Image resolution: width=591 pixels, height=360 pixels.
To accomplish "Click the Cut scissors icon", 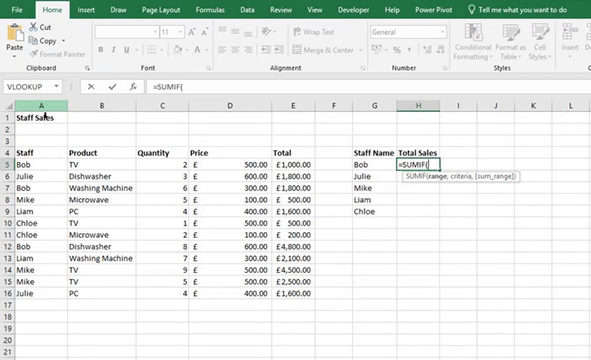I will [x=34, y=27].
